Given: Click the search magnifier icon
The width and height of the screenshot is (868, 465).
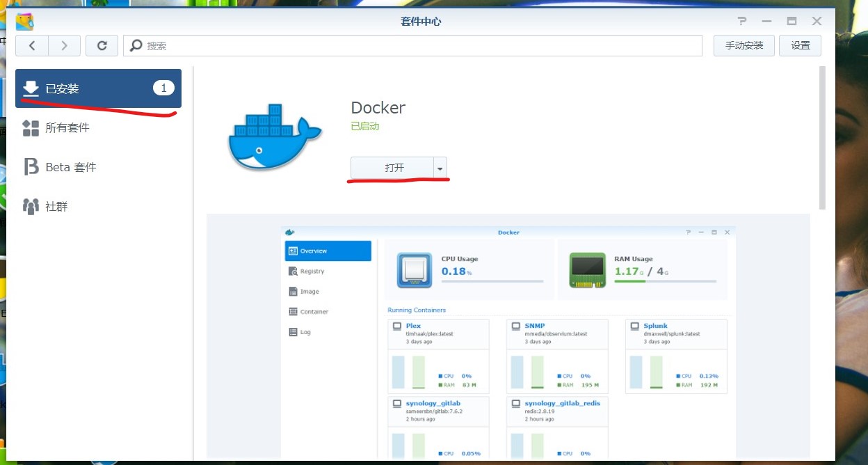Looking at the screenshot, I should click(136, 45).
